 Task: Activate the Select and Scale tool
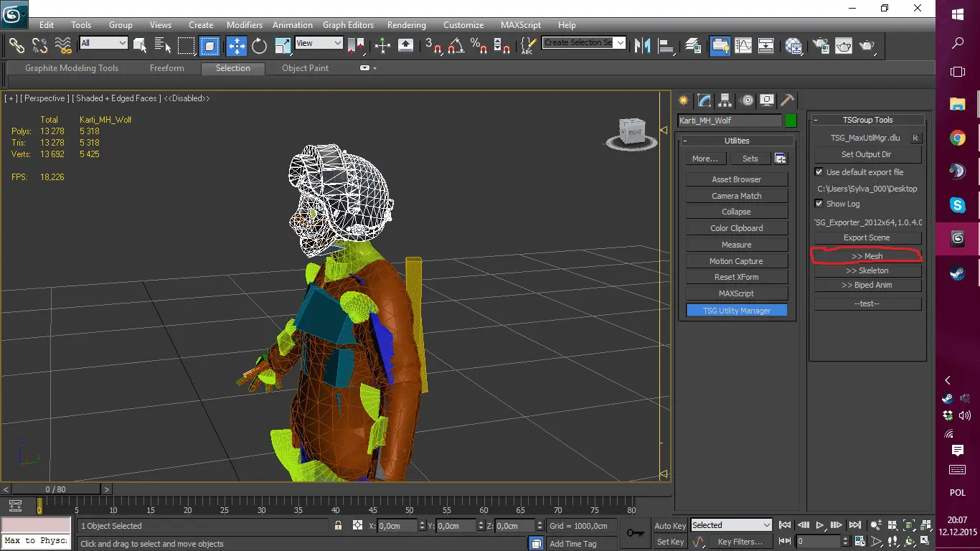tap(282, 46)
